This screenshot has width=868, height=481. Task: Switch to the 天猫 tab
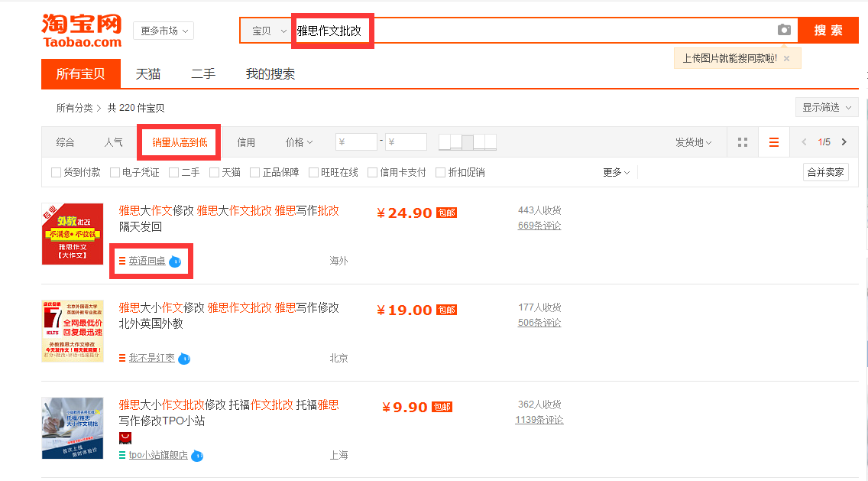click(x=148, y=74)
